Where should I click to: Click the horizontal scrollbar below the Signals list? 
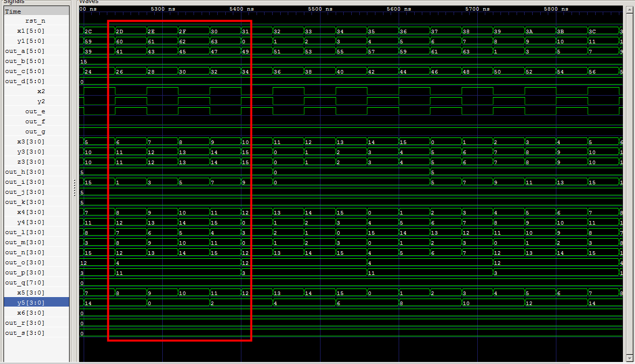pyautogui.click(x=36, y=361)
